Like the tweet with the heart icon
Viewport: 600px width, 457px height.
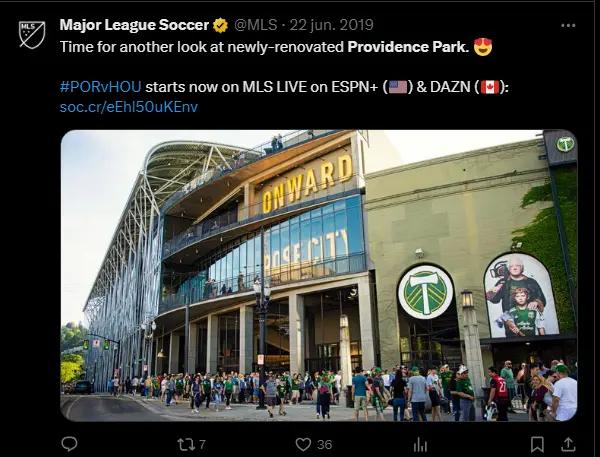[x=303, y=444]
